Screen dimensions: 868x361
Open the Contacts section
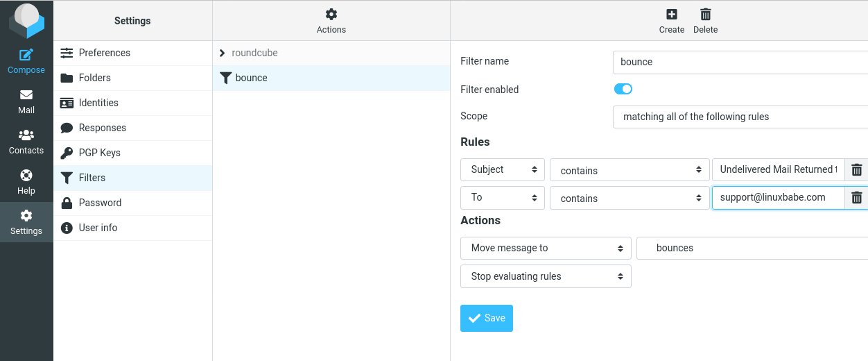[x=26, y=142]
